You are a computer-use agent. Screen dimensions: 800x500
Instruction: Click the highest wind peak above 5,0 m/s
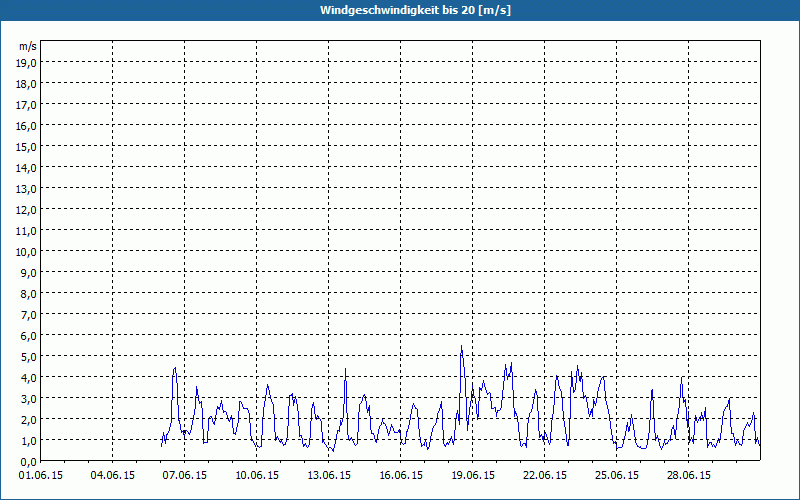(x=461, y=346)
